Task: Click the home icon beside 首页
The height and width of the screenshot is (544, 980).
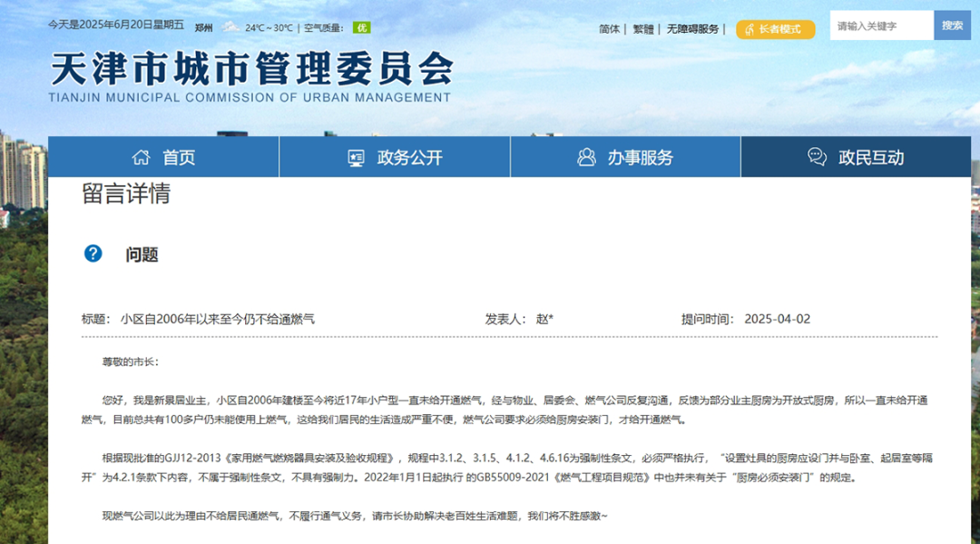Action: tap(141, 157)
